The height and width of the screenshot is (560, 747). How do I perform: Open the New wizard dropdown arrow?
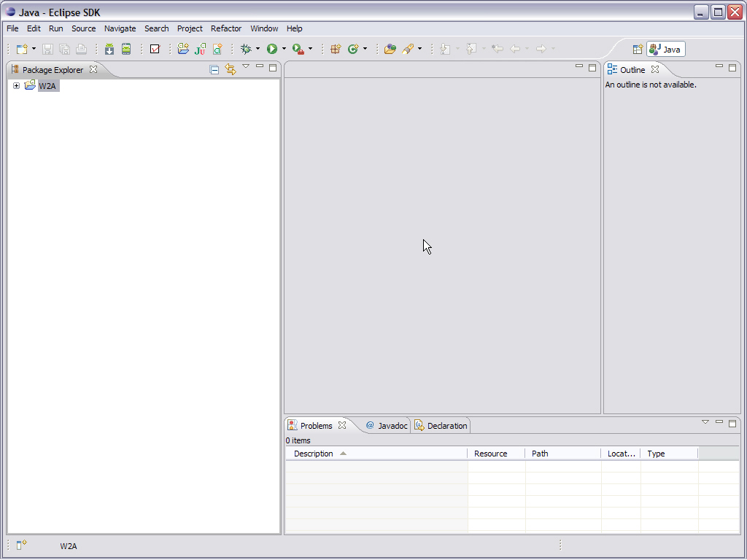(x=34, y=49)
